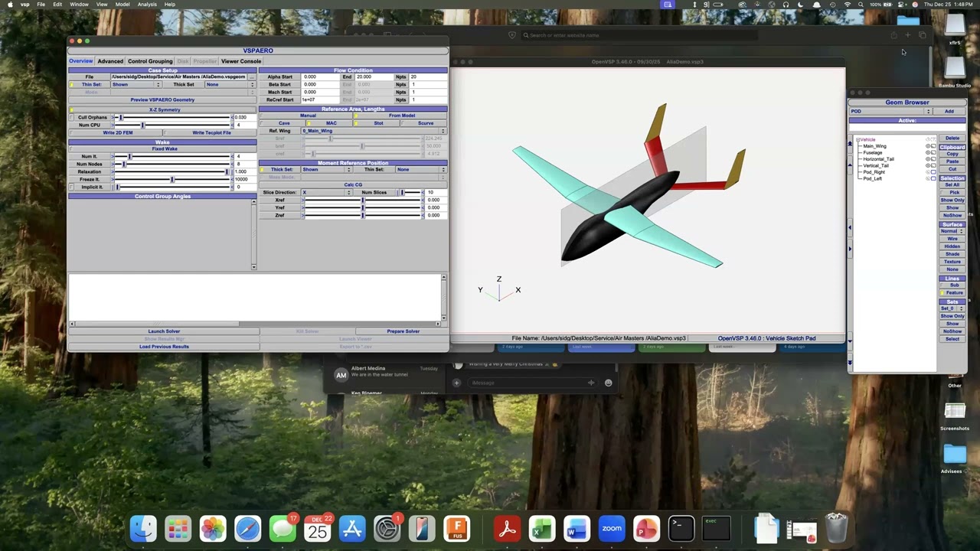The image size is (980, 551).
Task: Click the Alpha Start input field
Action: pyautogui.click(x=319, y=77)
